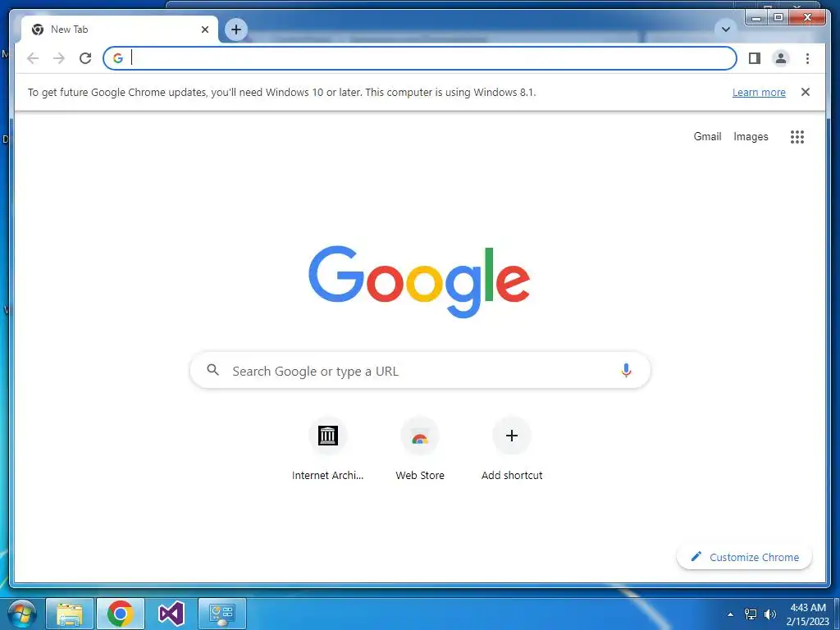Image resolution: width=840 pixels, height=630 pixels.
Task: Click the Chrome taskbar icon
Action: tap(120, 614)
